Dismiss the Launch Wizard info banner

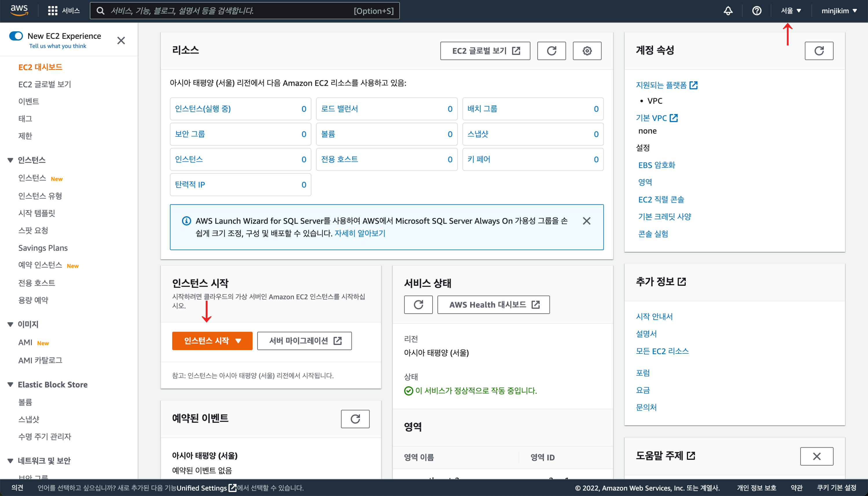586,221
